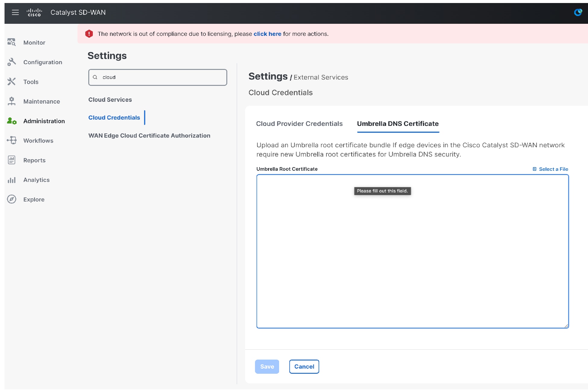Open the Explore menu

(x=34, y=199)
